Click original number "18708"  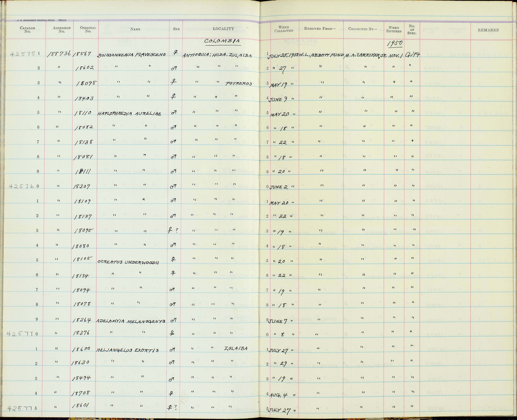81,393
